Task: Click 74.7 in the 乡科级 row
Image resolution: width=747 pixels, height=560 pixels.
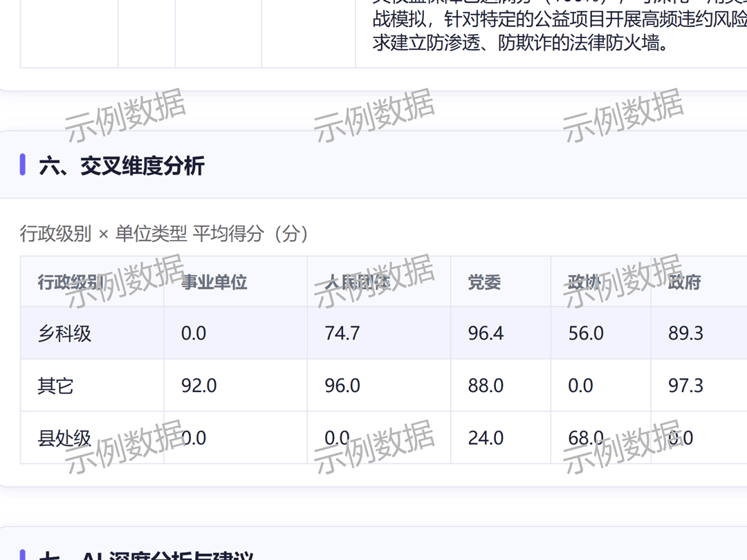Action: pyautogui.click(x=342, y=333)
